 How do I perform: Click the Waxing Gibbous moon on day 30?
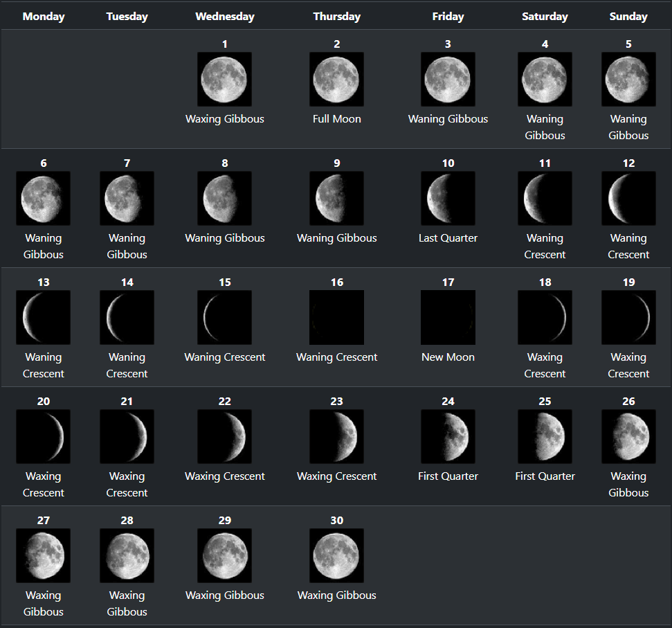coord(336,556)
